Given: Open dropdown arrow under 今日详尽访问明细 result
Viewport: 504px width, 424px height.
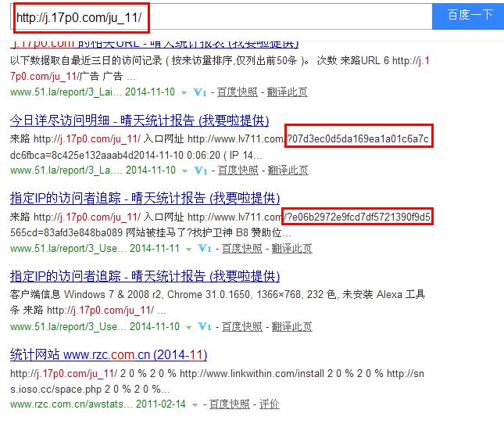Looking at the screenshot, I should tap(184, 170).
